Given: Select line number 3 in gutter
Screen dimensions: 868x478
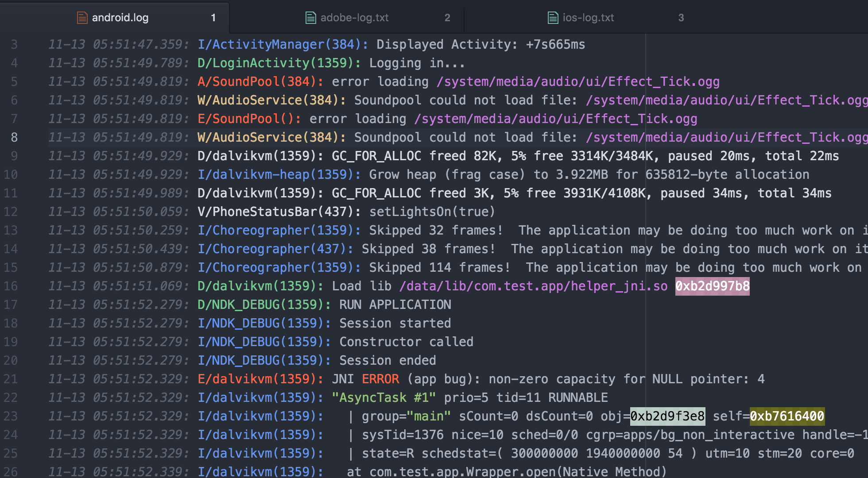Looking at the screenshot, I should click(x=14, y=44).
